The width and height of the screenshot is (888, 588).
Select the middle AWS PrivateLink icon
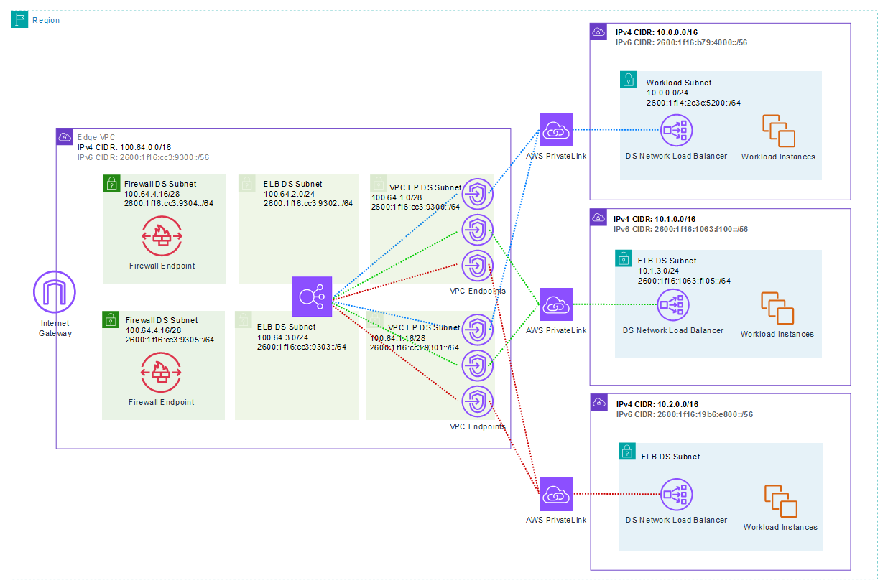[556, 304]
